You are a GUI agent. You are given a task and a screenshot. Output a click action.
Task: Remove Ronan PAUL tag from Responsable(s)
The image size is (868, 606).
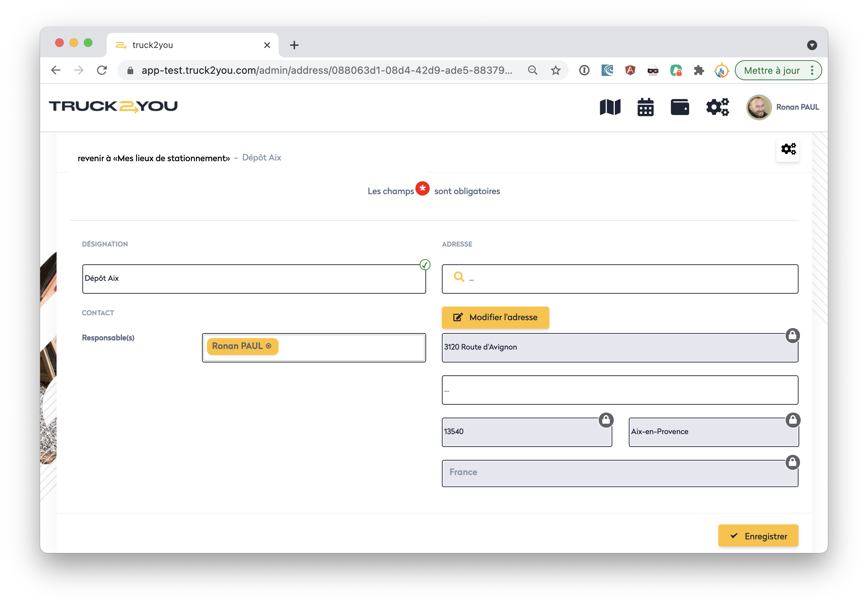tap(269, 346)
